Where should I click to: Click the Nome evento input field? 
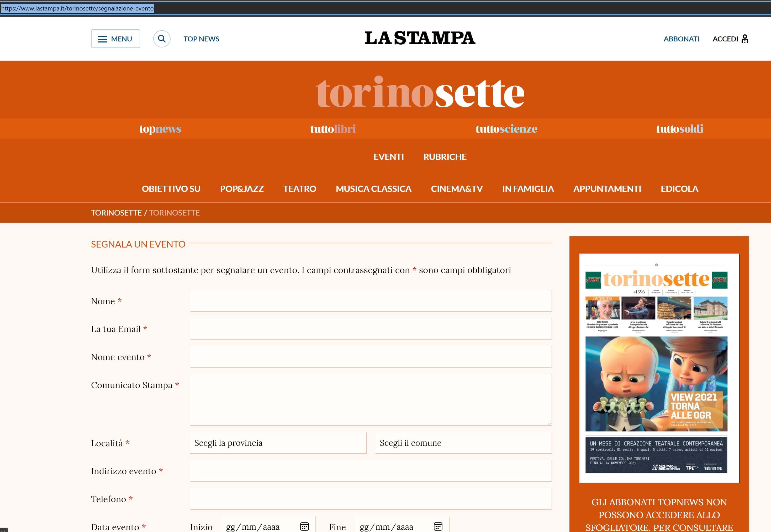pos(370,357)
